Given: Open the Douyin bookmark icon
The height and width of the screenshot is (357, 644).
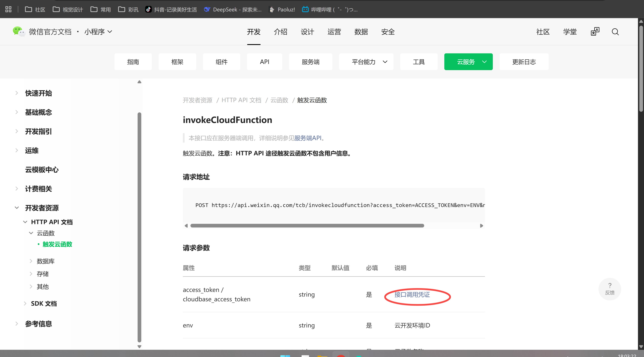Looking at the screenshot, I should (148, 9).
